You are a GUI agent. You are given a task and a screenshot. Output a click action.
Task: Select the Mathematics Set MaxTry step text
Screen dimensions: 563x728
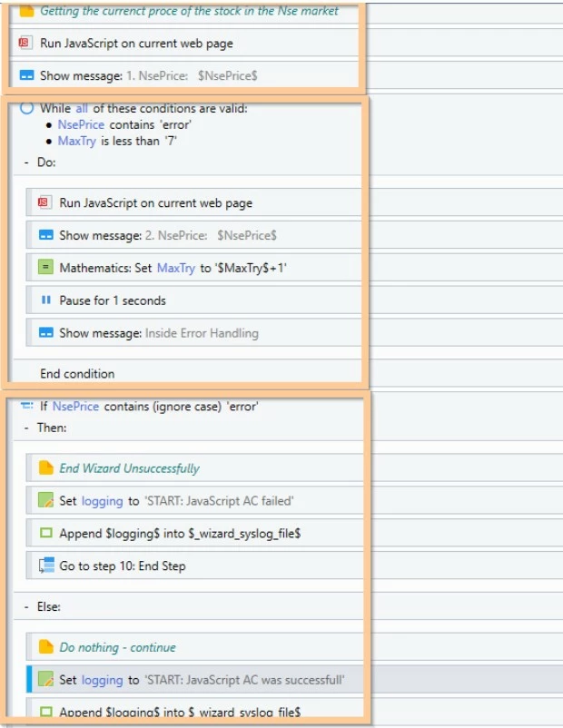point(173,268)
